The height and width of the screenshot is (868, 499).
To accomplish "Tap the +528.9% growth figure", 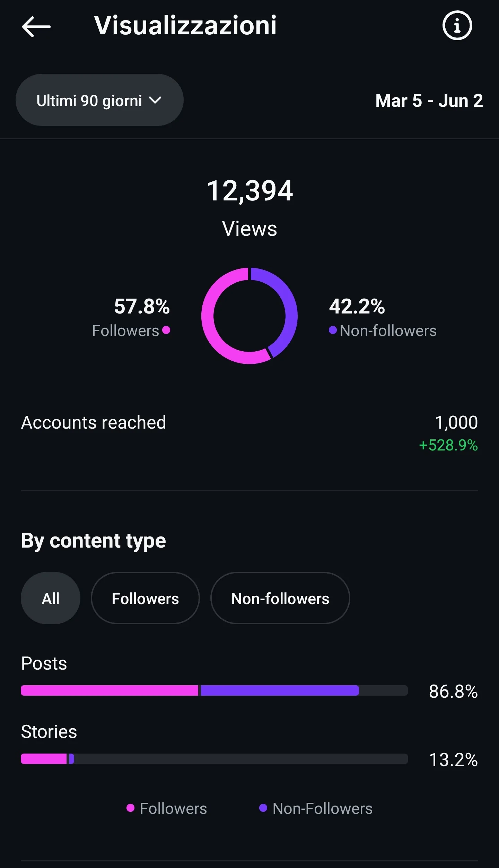I will (x=448, y=445).
